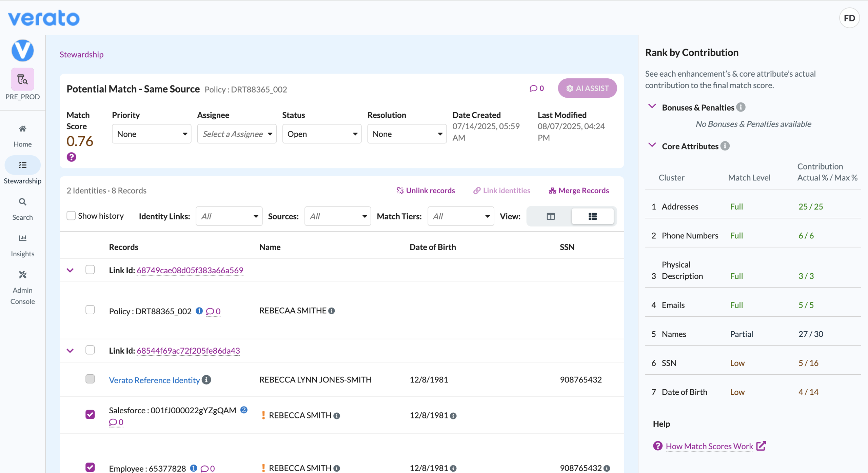868x473 pixels.
Task: Click the Bonuses & Penalties info icon
Action: pos(741,107)
